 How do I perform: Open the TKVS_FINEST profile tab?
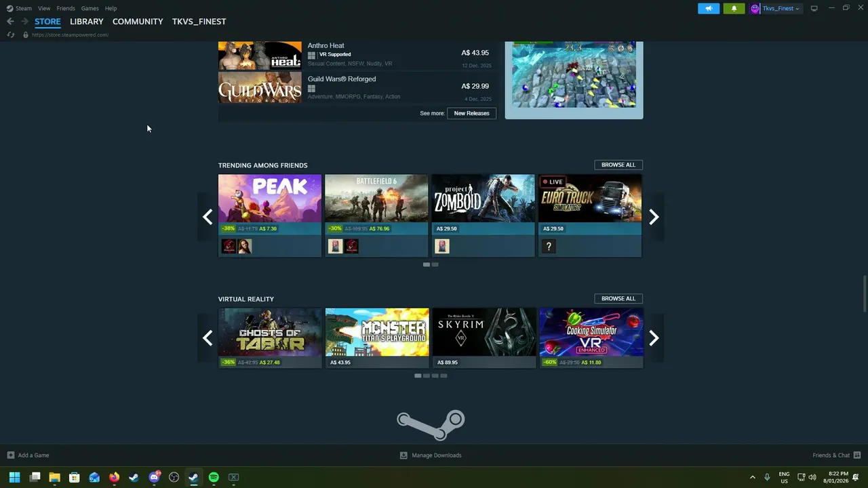point(199,22)
